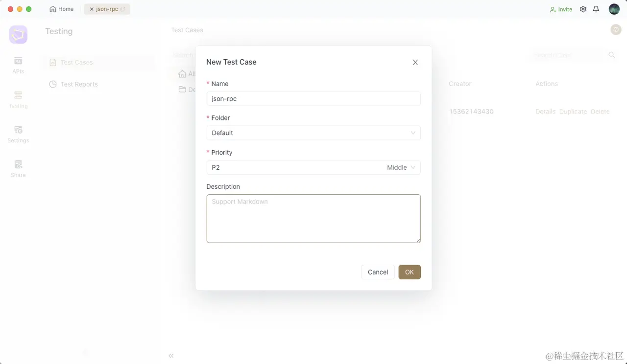The width and height of the screenshot is (627, 364).
Task: Open the Settings sidebar icon
Action: coord(18,134)
